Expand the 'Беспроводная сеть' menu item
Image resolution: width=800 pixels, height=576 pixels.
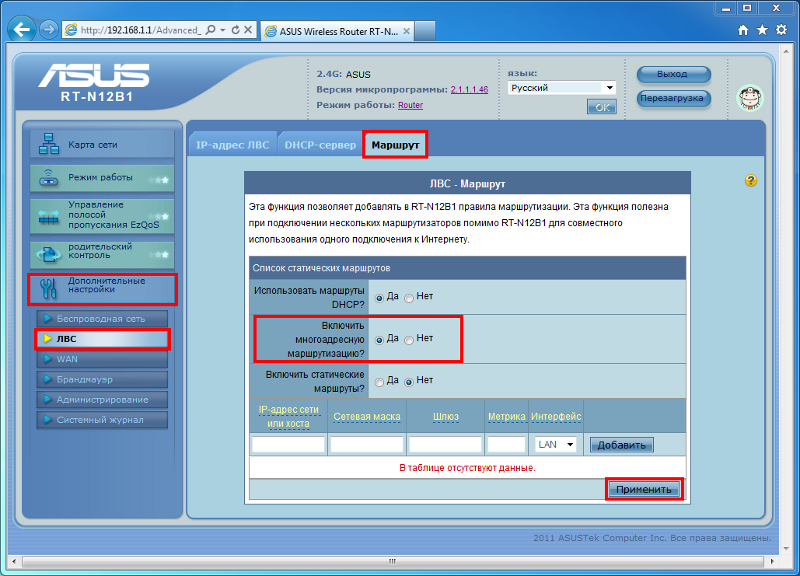tap(100, 319)
